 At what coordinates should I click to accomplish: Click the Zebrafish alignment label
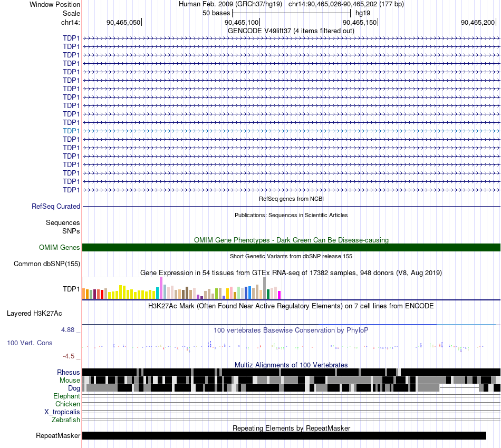click(x=66, y=420)
